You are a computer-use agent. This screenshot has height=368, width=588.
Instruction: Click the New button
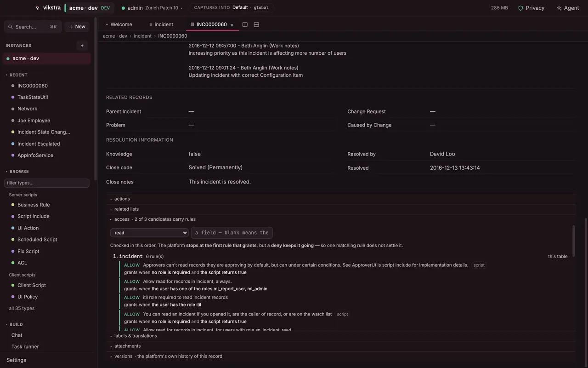(x=77, y=27)
